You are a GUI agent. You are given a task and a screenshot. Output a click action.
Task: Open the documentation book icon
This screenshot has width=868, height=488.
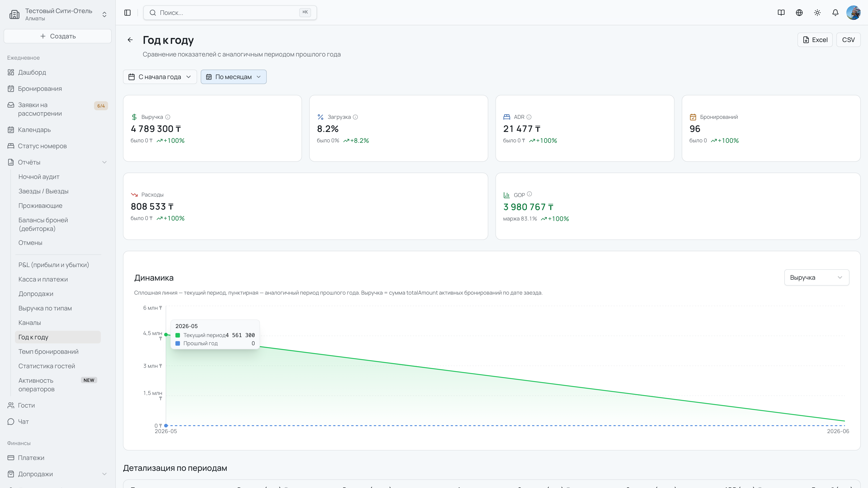click(x=781, y=12)
